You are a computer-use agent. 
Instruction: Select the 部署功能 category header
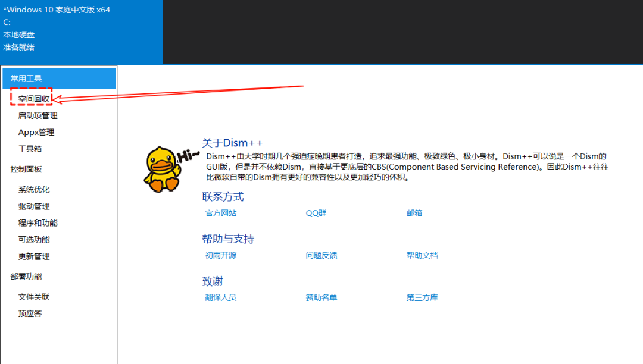26,277
